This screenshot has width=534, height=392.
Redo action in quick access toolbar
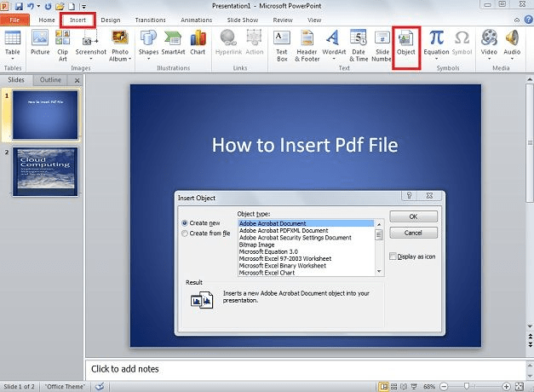[x=48, y=6]
